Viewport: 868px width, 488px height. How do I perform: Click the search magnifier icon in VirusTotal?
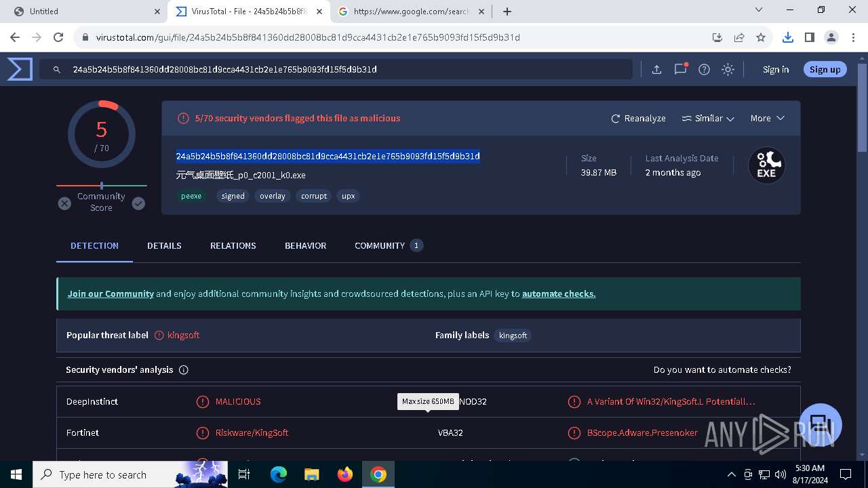coord(57,69)
